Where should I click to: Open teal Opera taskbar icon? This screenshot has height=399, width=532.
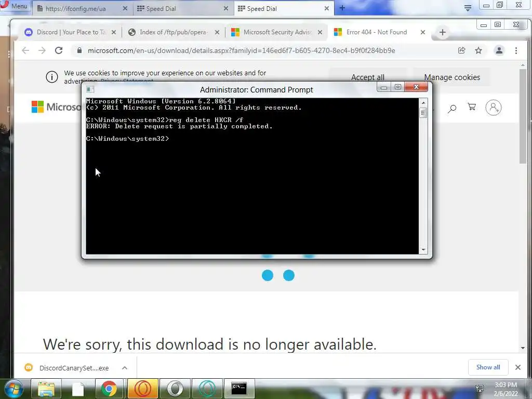pos(207,389)
